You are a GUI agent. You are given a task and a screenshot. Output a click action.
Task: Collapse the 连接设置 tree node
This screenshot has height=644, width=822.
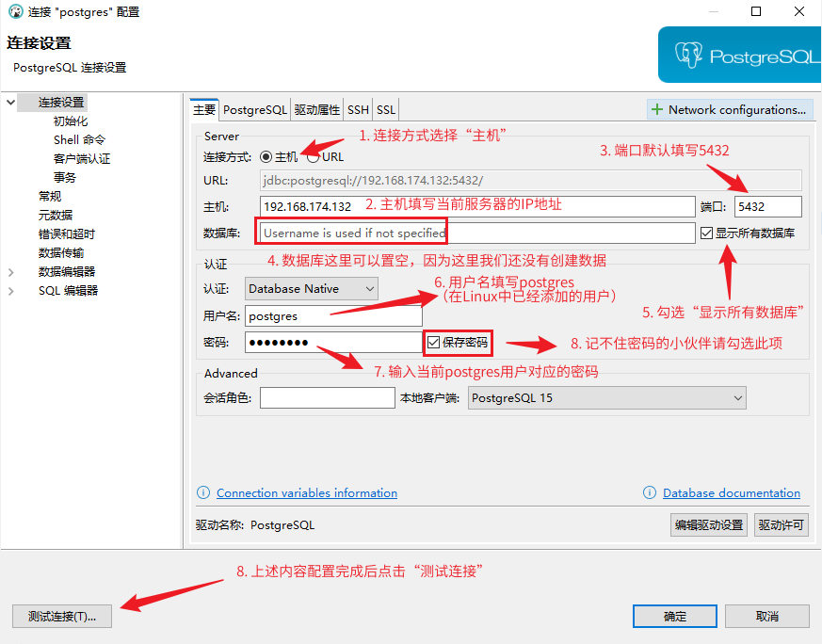(11, 102)
